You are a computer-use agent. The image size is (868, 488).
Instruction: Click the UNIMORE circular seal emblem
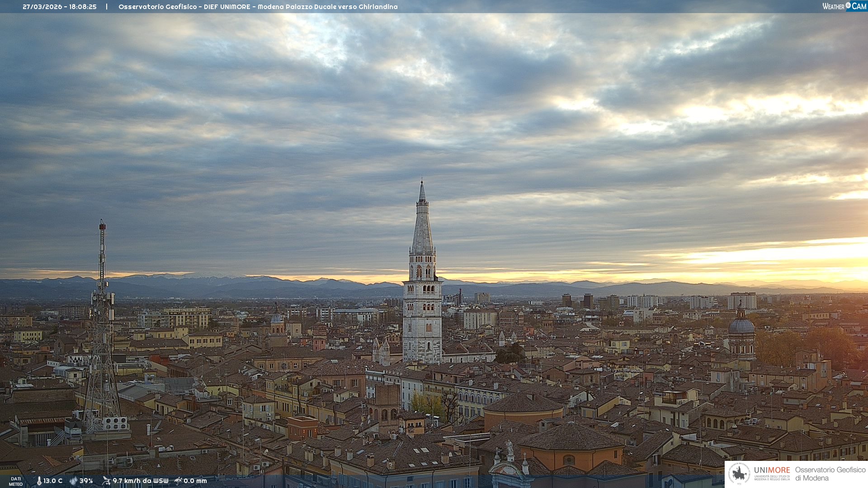tap(740, 474)
